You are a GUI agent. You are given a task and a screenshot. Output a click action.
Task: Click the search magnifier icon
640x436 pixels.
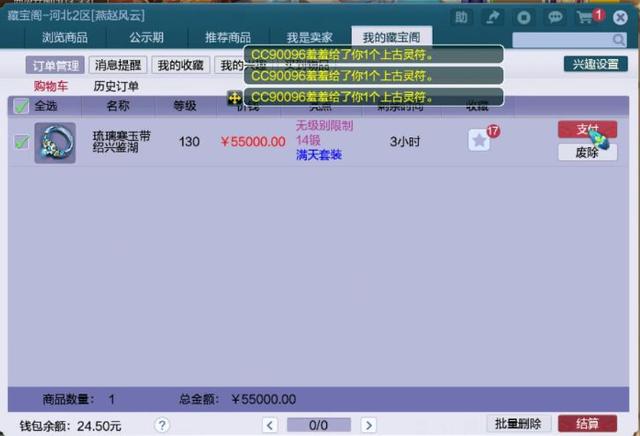(x=618, y=40)
